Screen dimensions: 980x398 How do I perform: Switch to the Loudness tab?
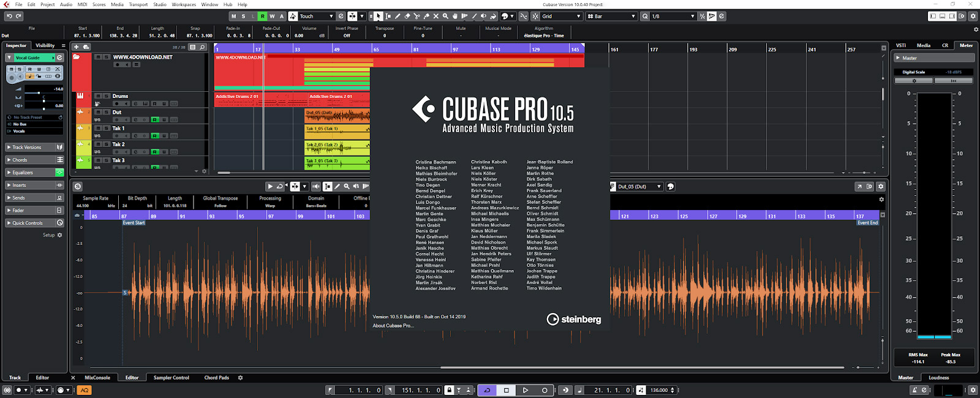(938, 378)
